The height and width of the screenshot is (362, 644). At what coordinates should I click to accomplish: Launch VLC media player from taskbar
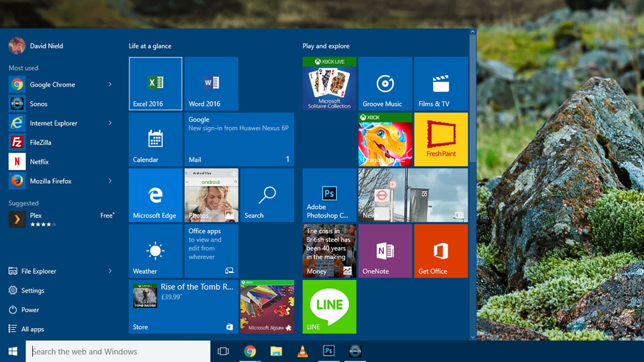tap(303, 351)
